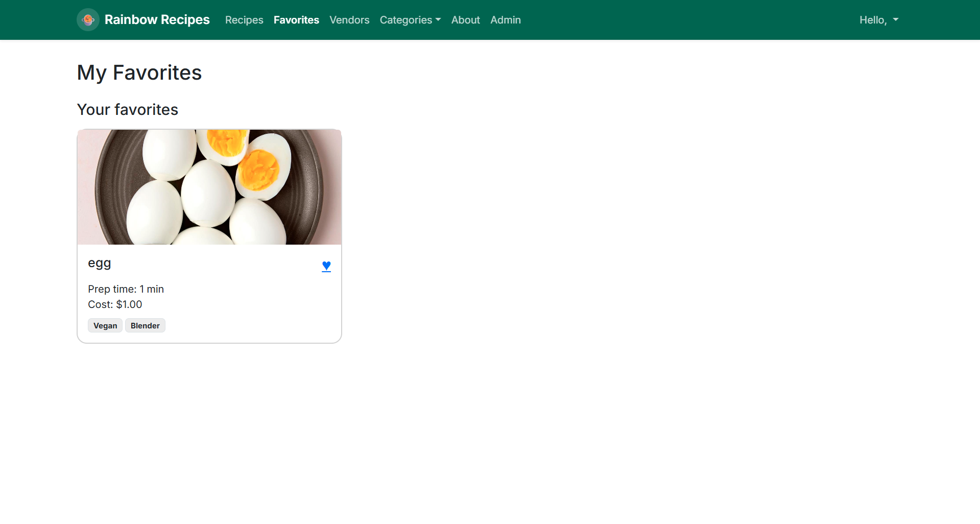Viewport: 980px width, 524px height.
Task: Select the Favorites nav item
Action: point(296,20)
